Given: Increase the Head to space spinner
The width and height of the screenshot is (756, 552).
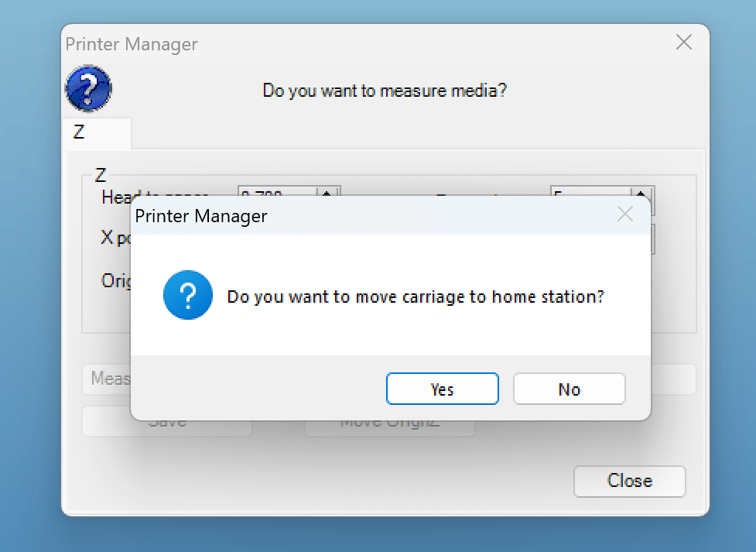Looking at the screenshot, I should (327, 192).
